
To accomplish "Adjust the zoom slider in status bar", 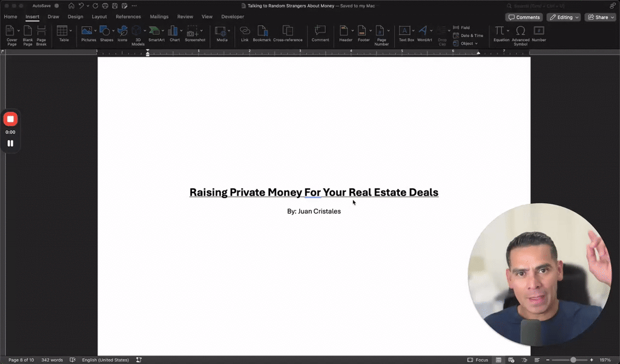I will click(573, 360).
